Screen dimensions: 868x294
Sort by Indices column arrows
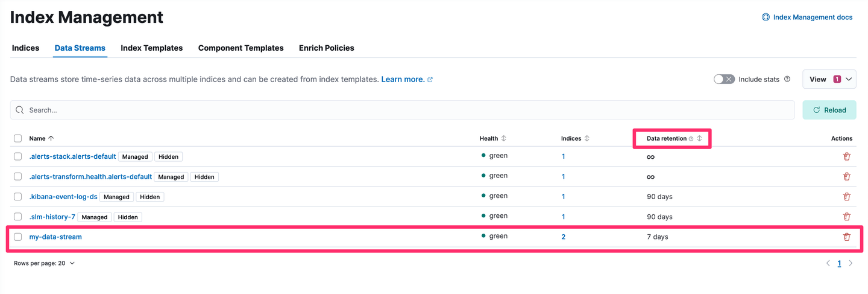click(587, 138)
